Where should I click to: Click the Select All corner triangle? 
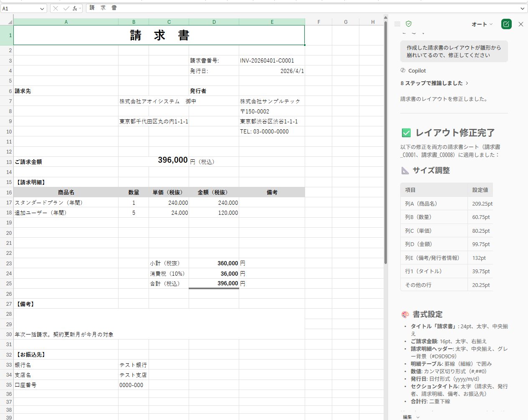(x=10, y=22)
